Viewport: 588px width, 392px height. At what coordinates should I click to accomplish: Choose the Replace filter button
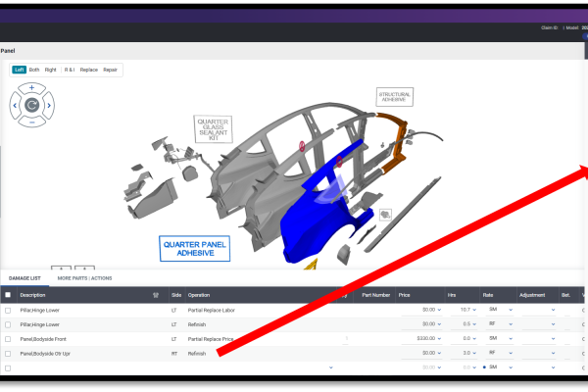pyautogui.click(x=89, y=70)
